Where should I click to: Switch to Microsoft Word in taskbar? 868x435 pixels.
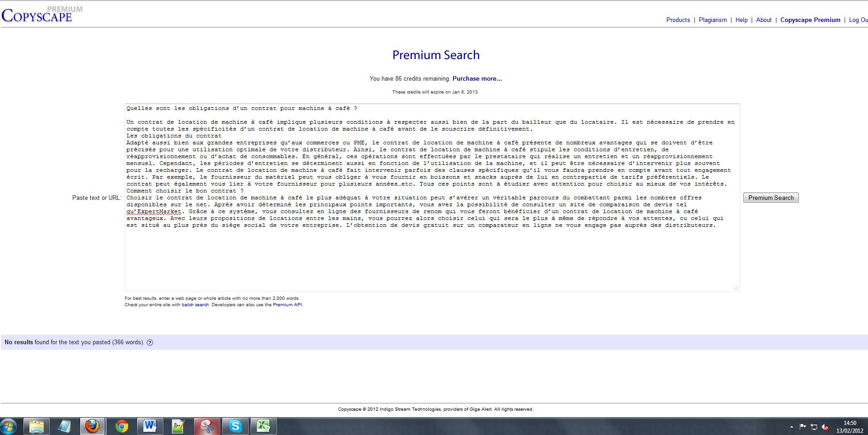tap(149, 426)
